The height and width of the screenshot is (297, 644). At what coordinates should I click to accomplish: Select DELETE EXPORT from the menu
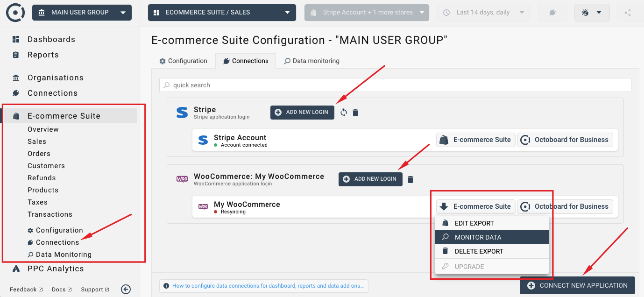coord(492,251)
